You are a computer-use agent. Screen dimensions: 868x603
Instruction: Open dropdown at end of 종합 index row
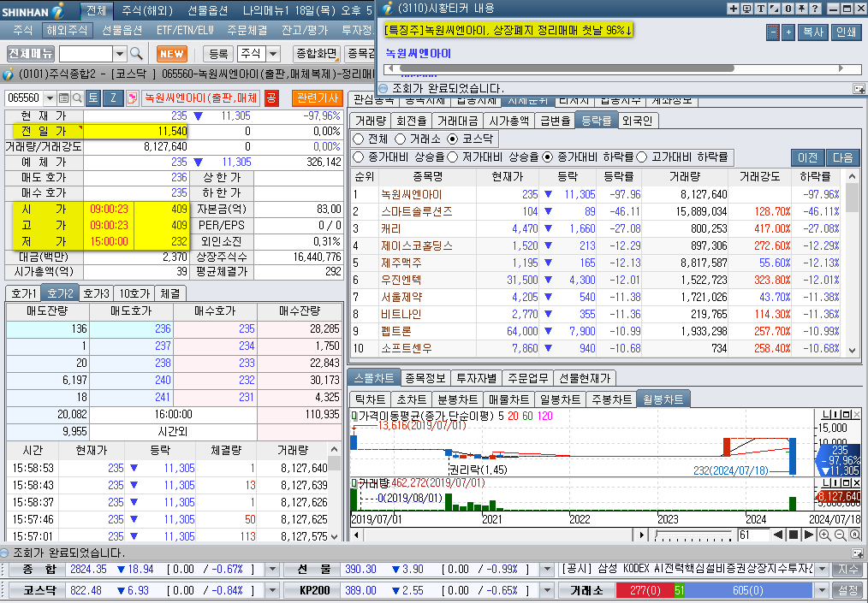coord(272,570)
